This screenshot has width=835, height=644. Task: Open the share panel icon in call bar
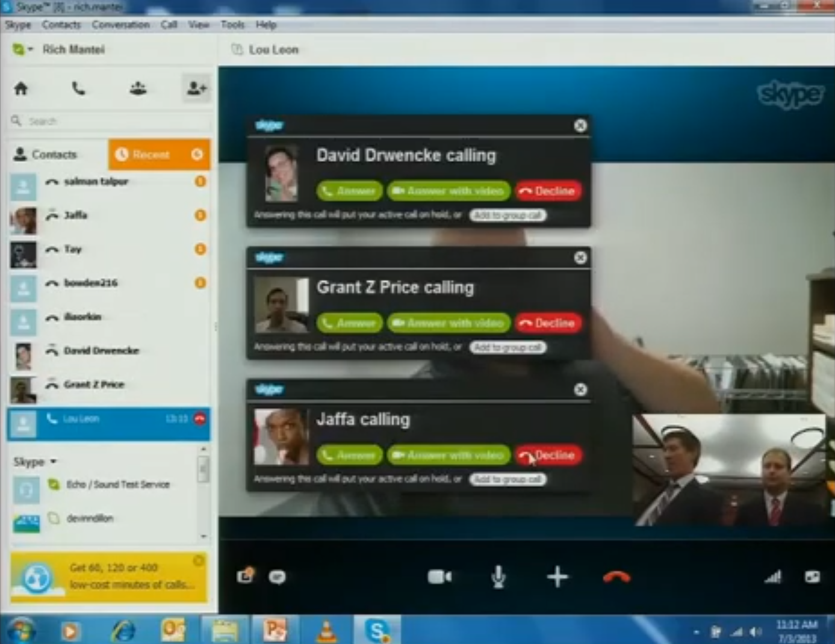coord(246,576)
